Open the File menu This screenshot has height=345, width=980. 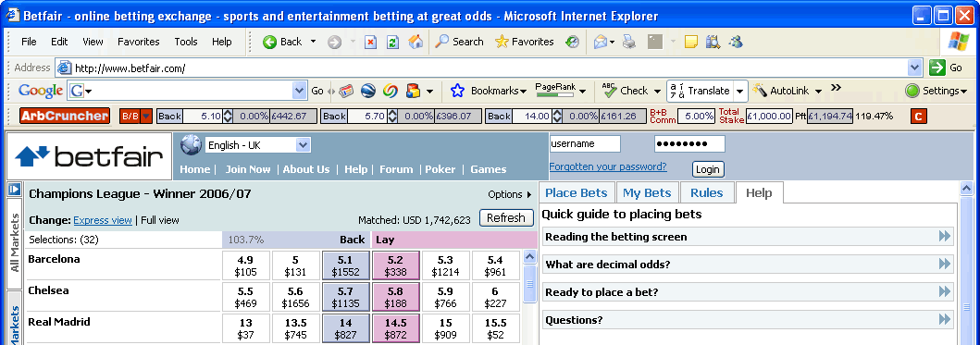[29, 42]
